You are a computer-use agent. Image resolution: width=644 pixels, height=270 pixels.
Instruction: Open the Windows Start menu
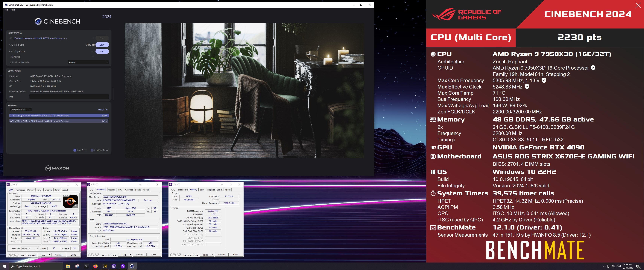4,266
